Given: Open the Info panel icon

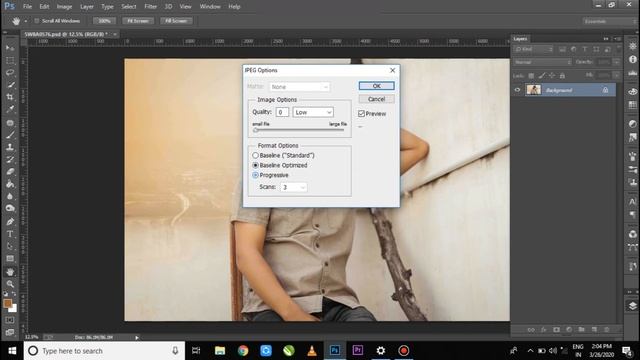Looking at the screenshot, I should (x=633, y=60).
